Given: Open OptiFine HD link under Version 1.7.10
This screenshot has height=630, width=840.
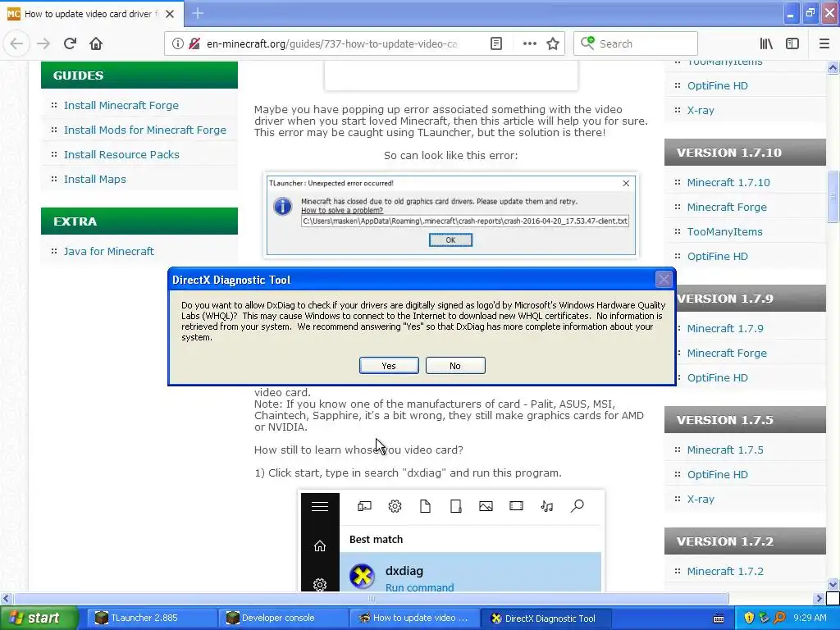Looking at the screenshot, I should coord(717,256).
